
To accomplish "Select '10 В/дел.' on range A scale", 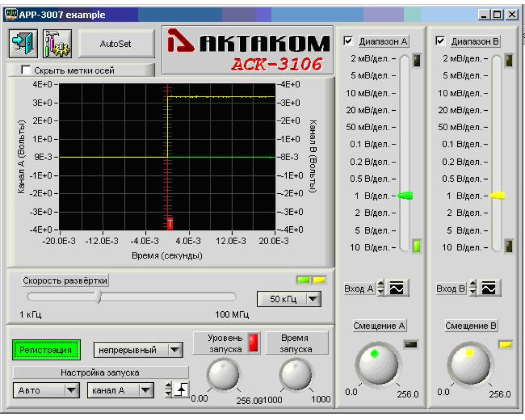I will click(x=370, y=247).
